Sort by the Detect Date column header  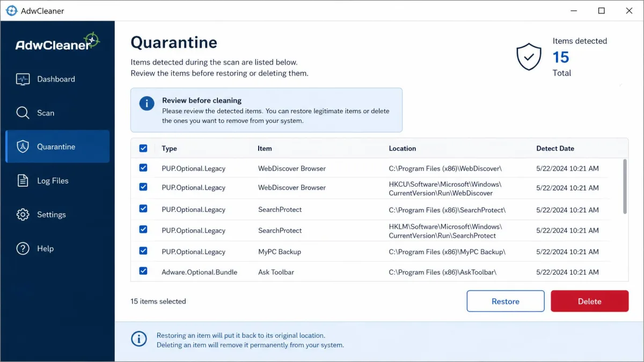[x=555, y=149]
